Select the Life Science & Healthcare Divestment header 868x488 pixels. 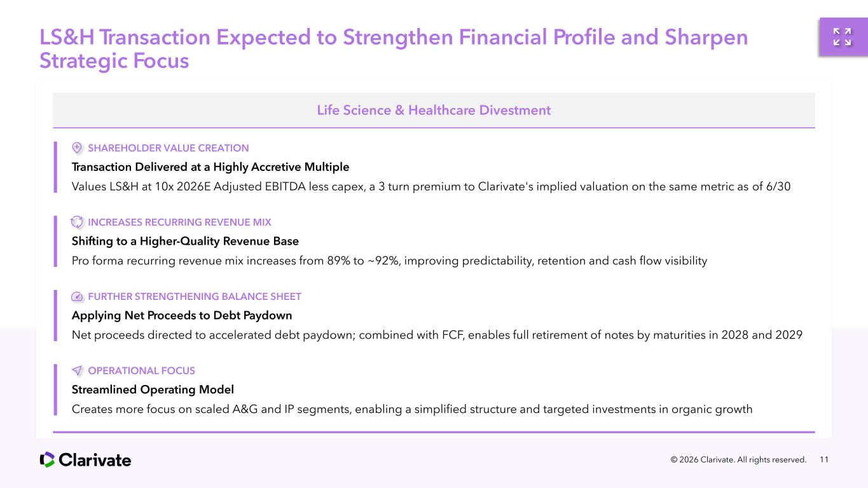434,111
